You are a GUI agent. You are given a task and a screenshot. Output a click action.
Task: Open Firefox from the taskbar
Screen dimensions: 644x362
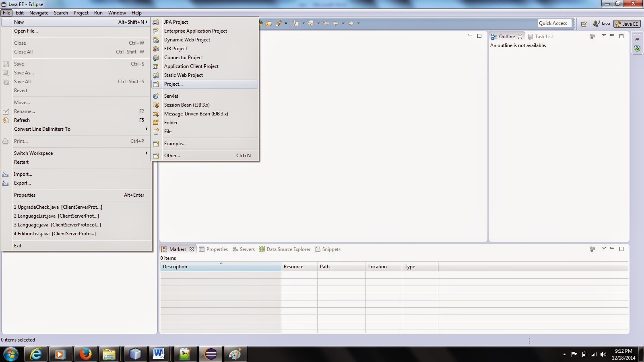pyautogui.click(x=85, y=354)
